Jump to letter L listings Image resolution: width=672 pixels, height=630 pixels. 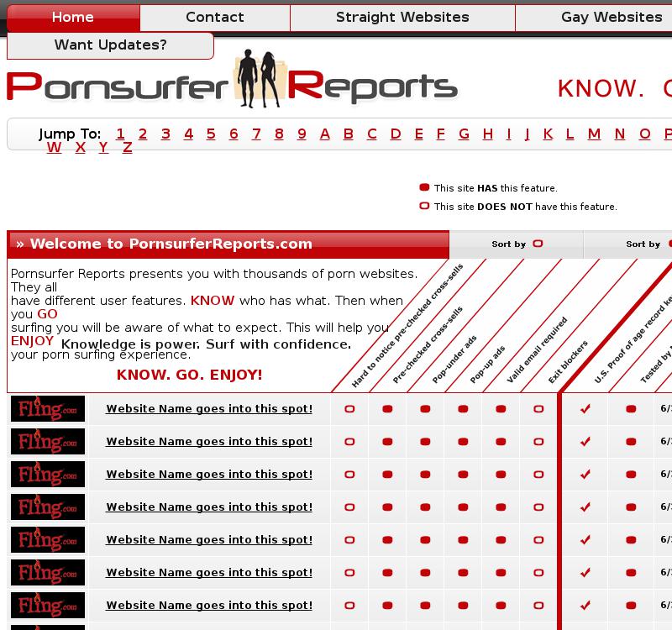570,134
